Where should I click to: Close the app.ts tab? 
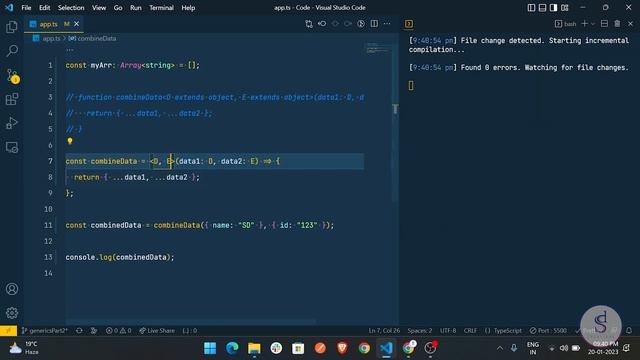tap(76, 24)
